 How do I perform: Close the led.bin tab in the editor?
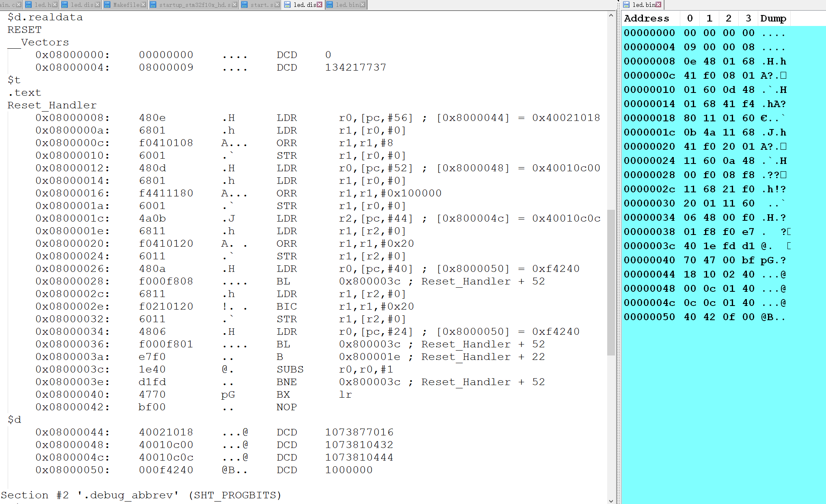(x=362, y=5)
